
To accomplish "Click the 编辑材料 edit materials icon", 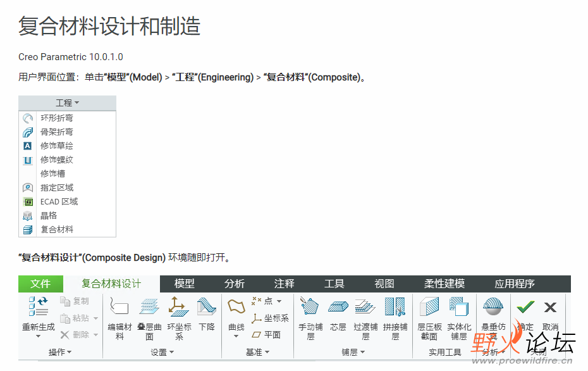I will click(119, 306).
